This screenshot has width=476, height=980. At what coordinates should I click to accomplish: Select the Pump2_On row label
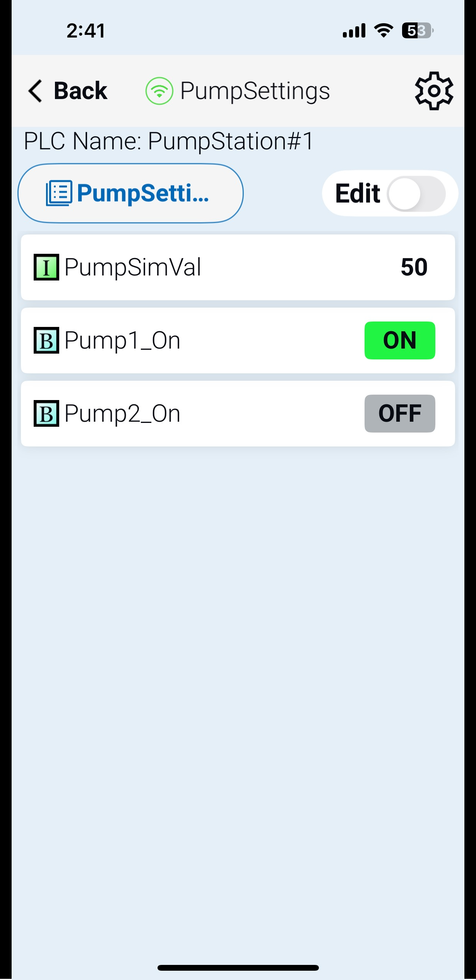[x=122, y=414]
